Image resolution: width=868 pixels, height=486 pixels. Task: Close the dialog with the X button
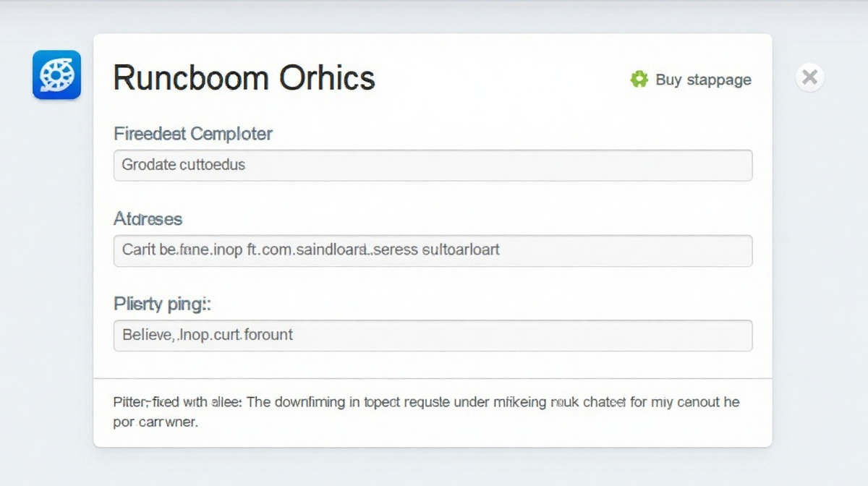[810, 77]
